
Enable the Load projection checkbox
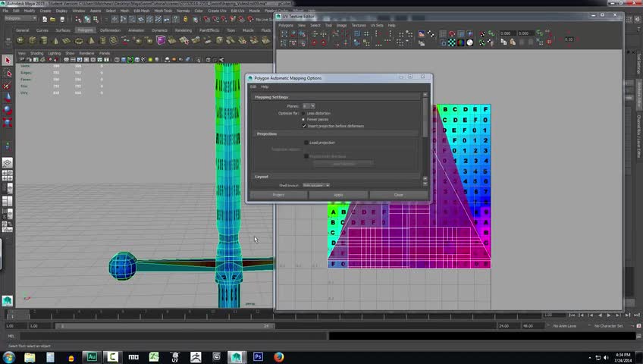pos(306,143)
